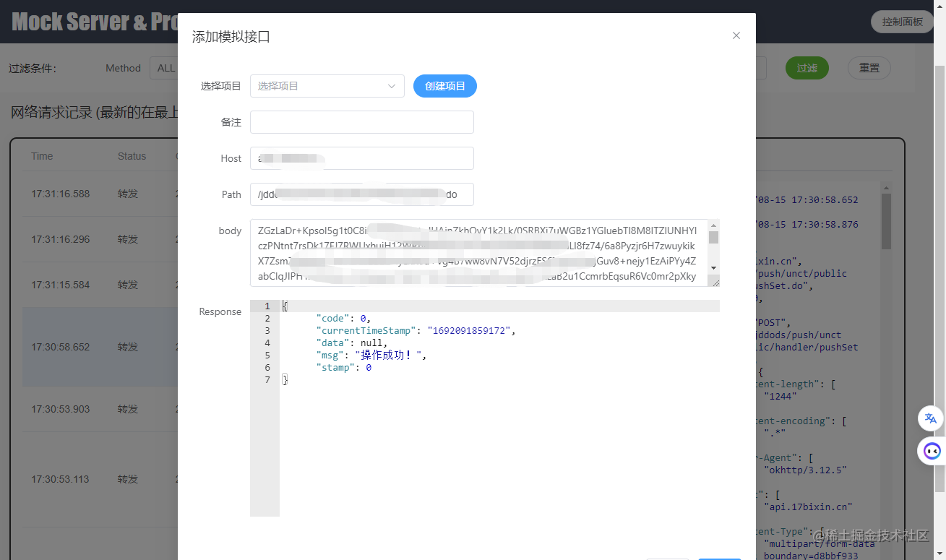This screenshot has height=560, width=946.
Task: Click the "1244" content-length value
Action: point(781,396)
